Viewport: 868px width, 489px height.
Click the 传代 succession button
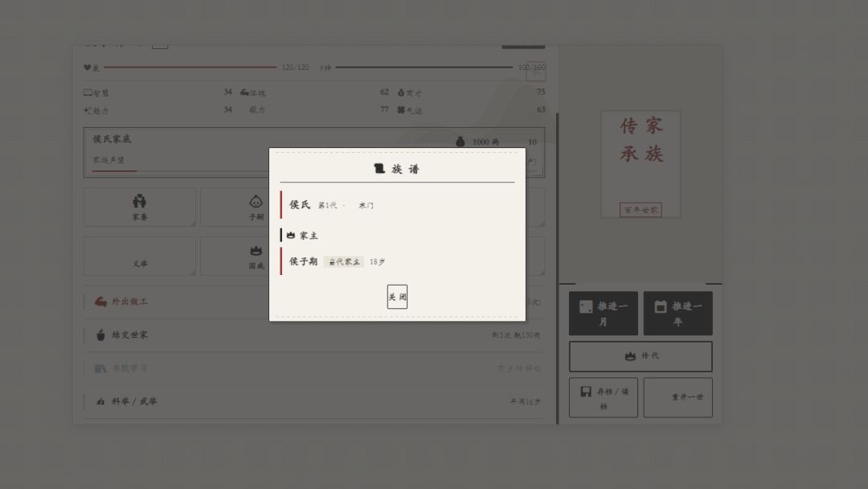click(641, 356)
